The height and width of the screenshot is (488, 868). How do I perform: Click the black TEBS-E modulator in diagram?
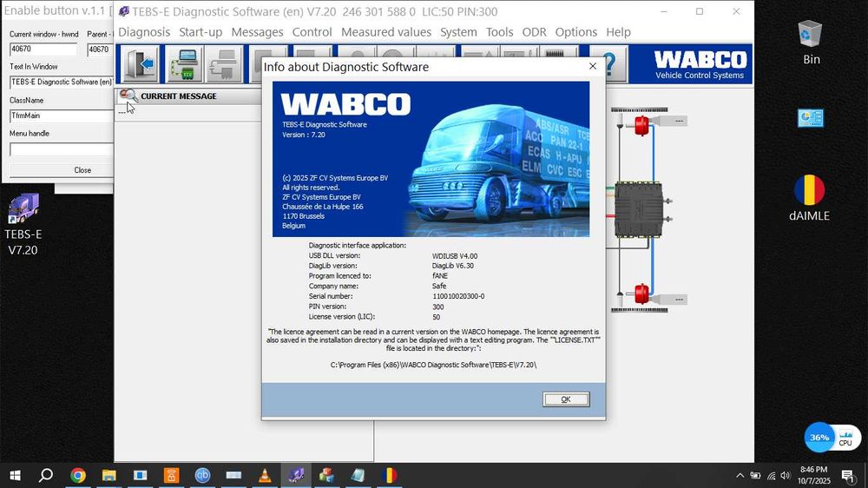pos(639,209)
